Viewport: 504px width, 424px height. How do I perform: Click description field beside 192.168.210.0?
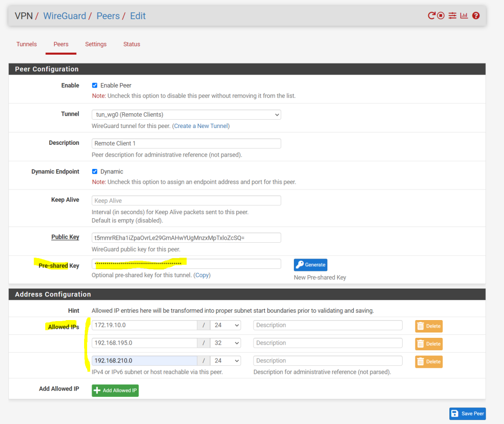328,360
